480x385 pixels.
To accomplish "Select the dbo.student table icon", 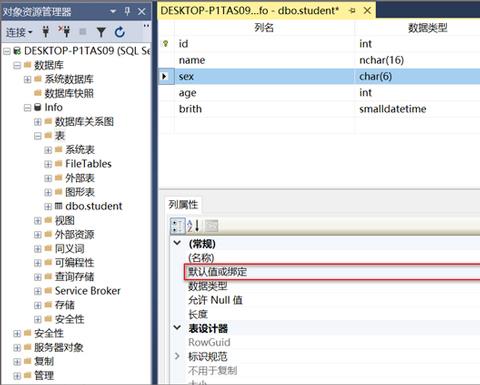I will tap(58, 206).
